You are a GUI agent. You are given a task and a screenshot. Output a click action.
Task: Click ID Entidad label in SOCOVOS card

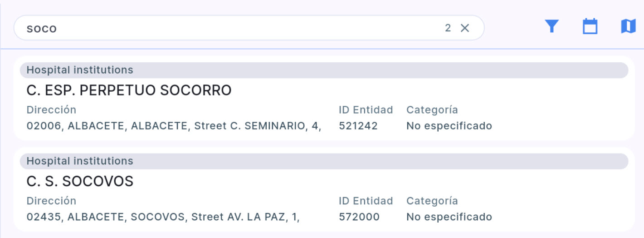pos(366,201)
